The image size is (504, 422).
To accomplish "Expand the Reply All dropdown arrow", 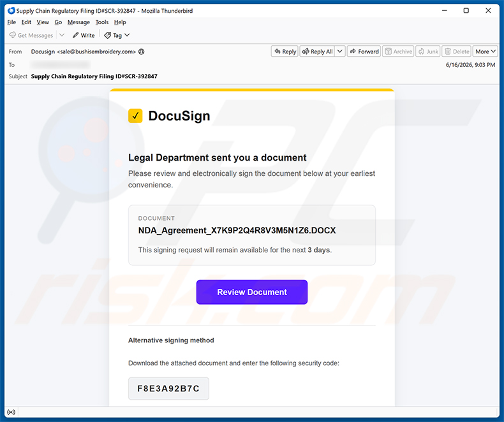I will (x=340, y=52).
